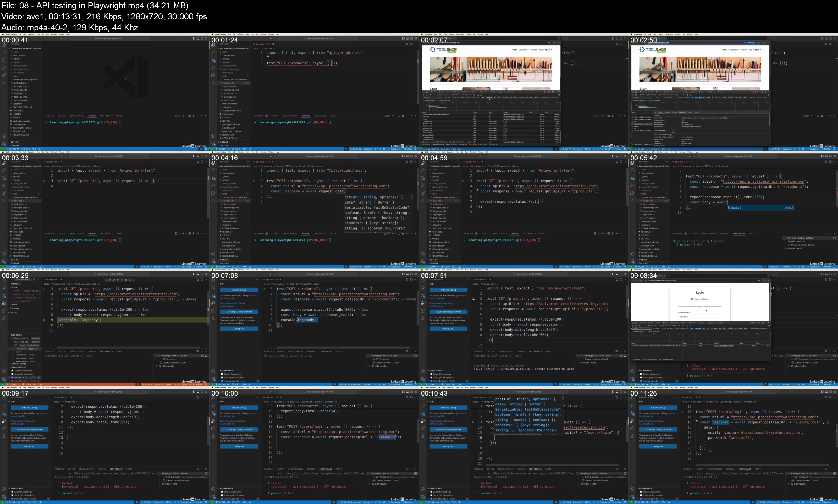Viewport: 838px width, 504px height.
Task: Expand LOADED SCRIPTS in the 00:06:25 frame
Action: tap(17, 364)
